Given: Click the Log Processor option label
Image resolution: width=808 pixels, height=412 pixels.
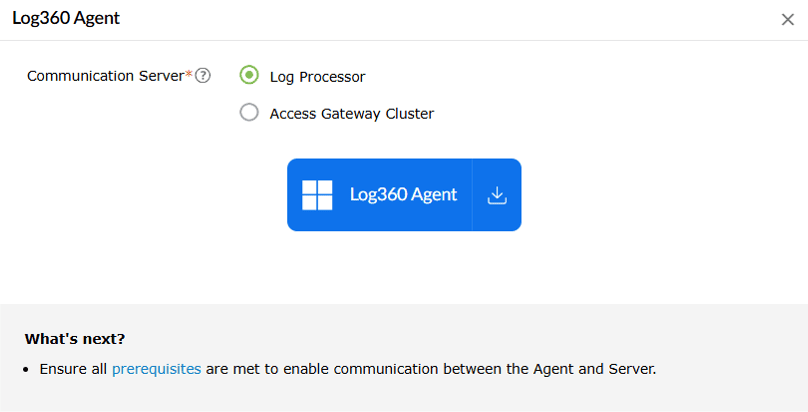Looking at the screenshot, I should pyautogui.click(x=317, y=76).
